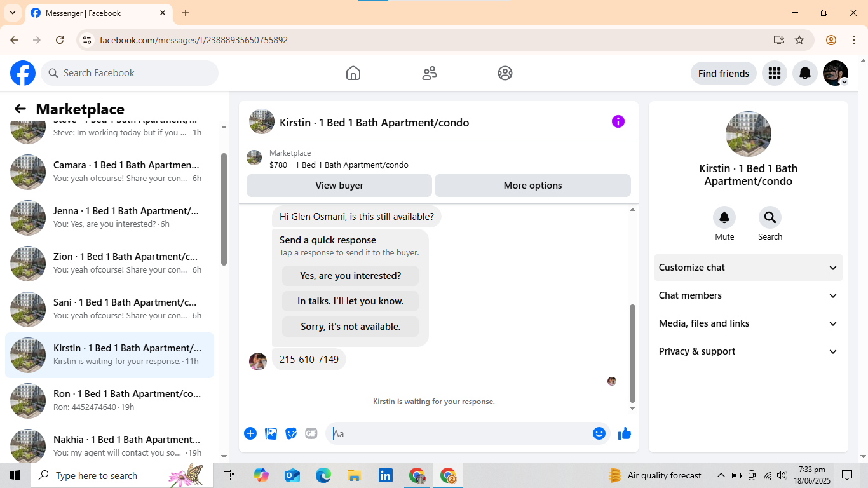Screen dimensions: 868x488
Task: Open Sani's conversation in the list
Action: (109, 309)
